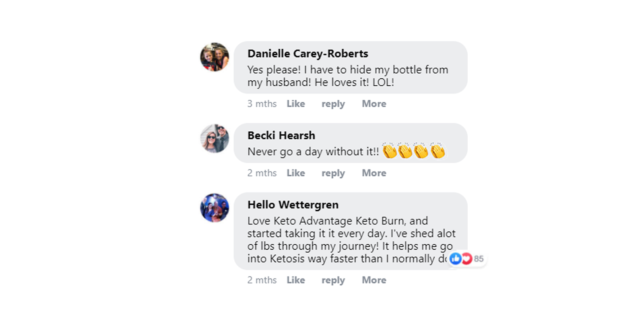The image size is (644, 322).
Task: Like Hello Wettergren's Keto comment
Action: tap(295, 280)
